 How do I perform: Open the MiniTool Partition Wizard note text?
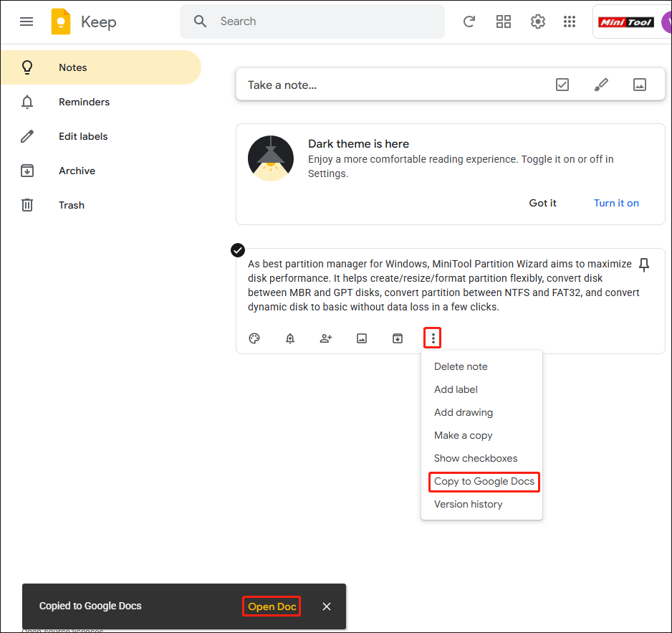443,285
